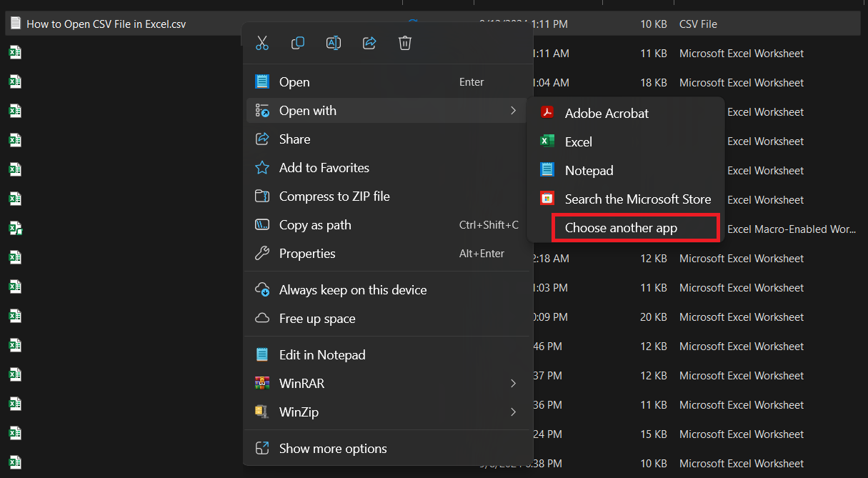This screenshot has height=478, width=868.
Task: Click the Excel file icon in 15 KB row
Action: tap(15, 434)
